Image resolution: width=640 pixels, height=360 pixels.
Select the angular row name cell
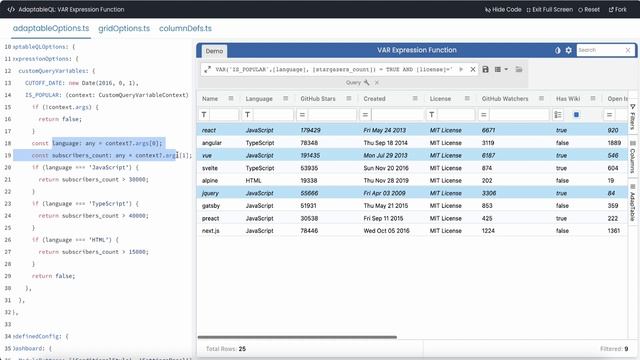(212, 143)
